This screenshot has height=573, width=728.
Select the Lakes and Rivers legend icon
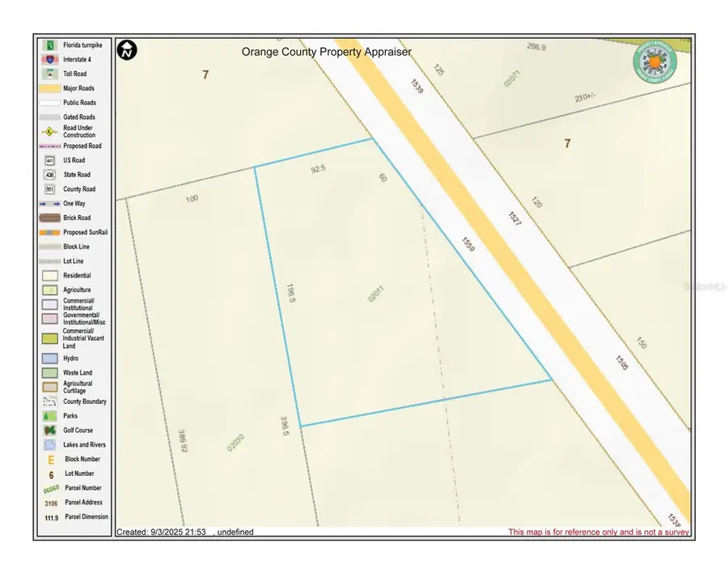pos(50,444)
